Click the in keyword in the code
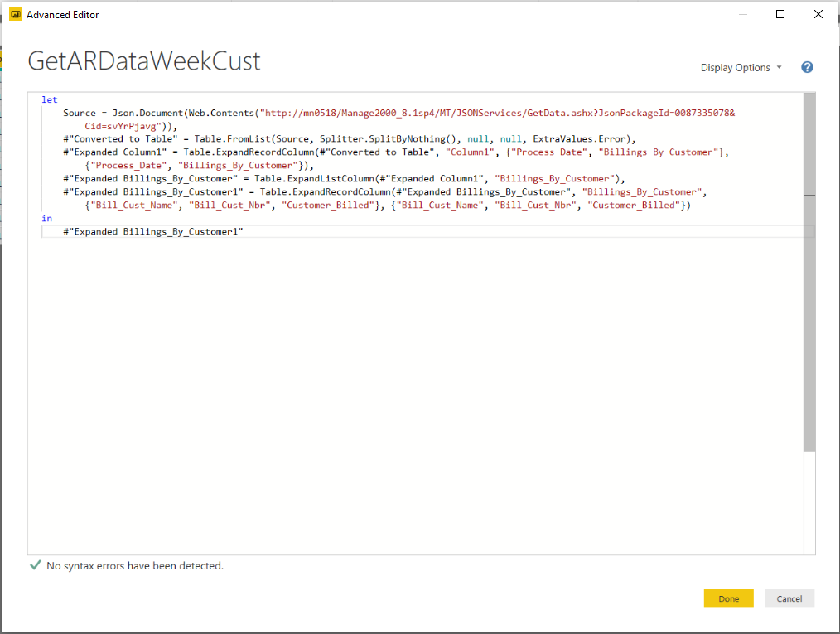This screenshot has height=634, width=840. (x=47, y=218)
